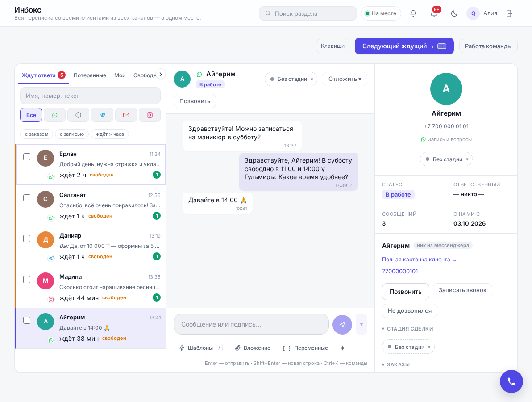Screen dimensions: 532x402
Task: Click Позвонить in conversation header
Action: [x=195, y=101]
